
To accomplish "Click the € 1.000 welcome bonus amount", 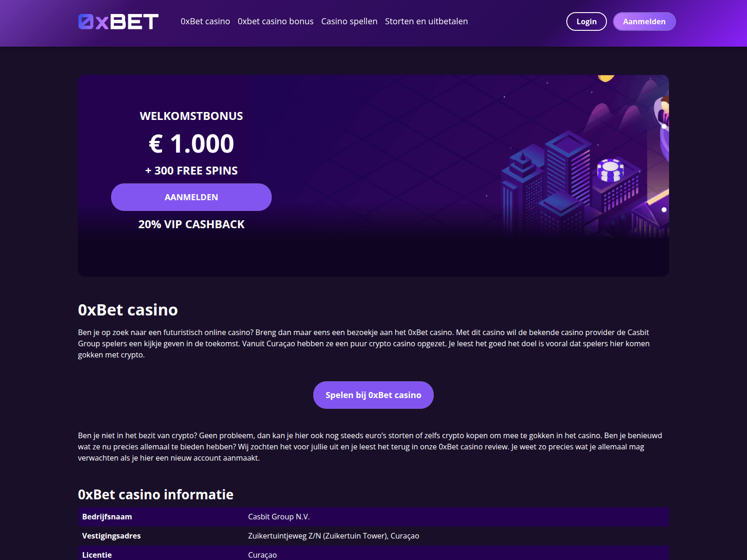I will pos(191,143).
